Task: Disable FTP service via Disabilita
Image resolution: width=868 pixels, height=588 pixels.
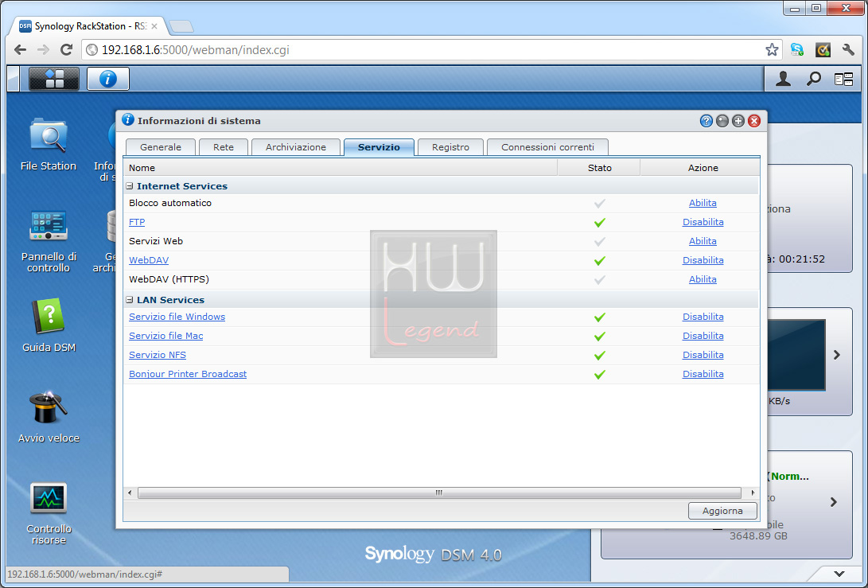Action: coord(703,222)
